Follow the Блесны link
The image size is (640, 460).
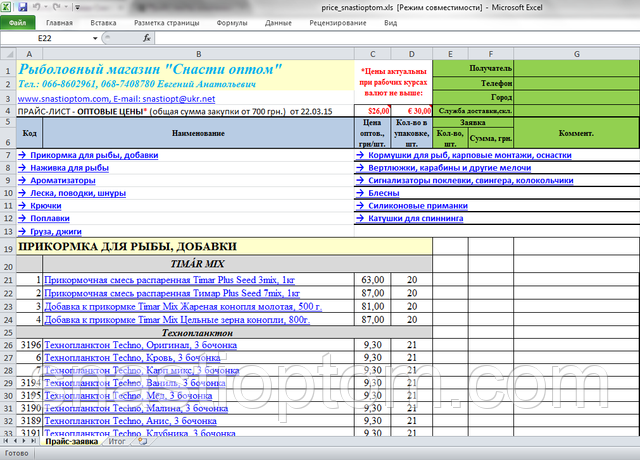tap(378, 193)
